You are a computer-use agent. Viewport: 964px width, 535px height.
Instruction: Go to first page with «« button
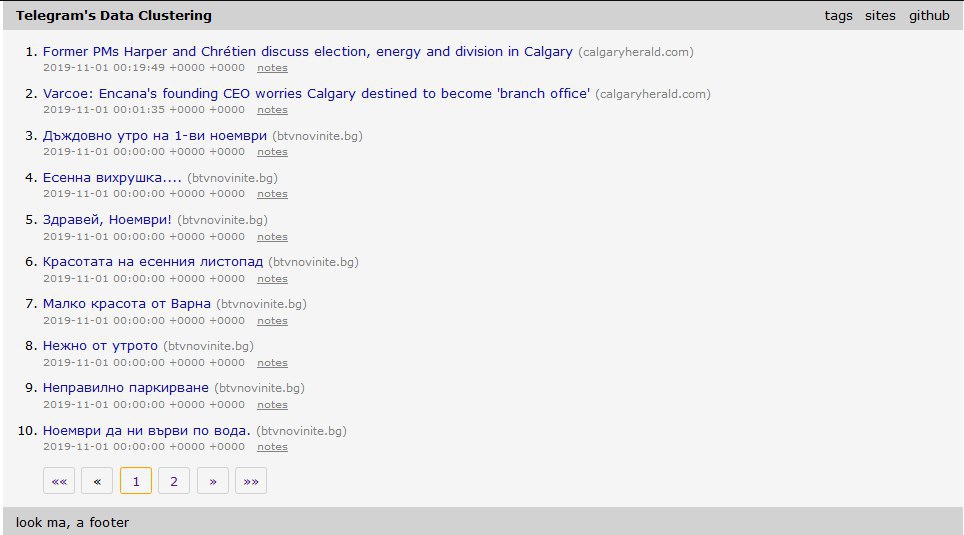(x=59, y=481)
